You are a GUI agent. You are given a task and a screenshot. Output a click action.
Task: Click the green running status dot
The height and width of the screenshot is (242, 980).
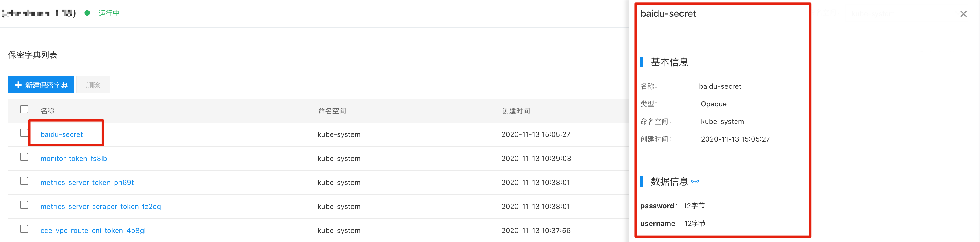click(x=87, y=13)
